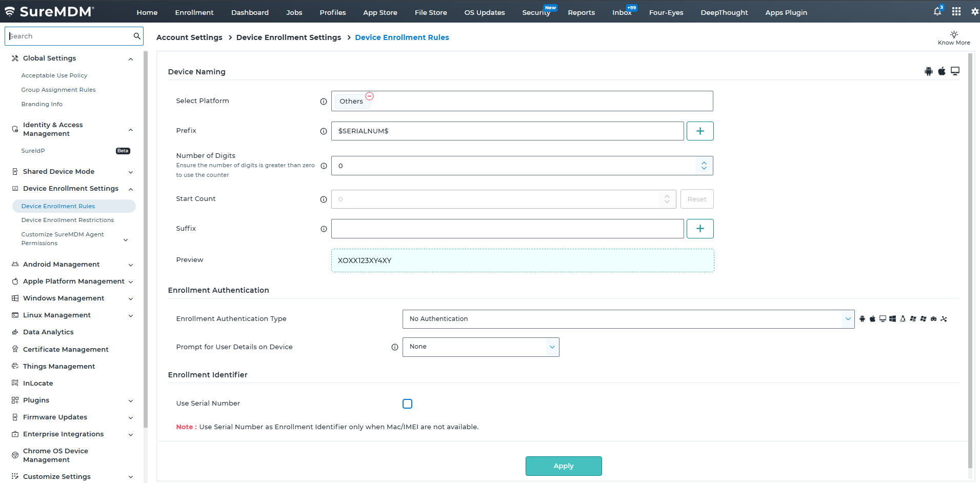Show info for Prompt for User Details
Screen dimensions: 980x483
pyautogui.click(x=395, y=347)
